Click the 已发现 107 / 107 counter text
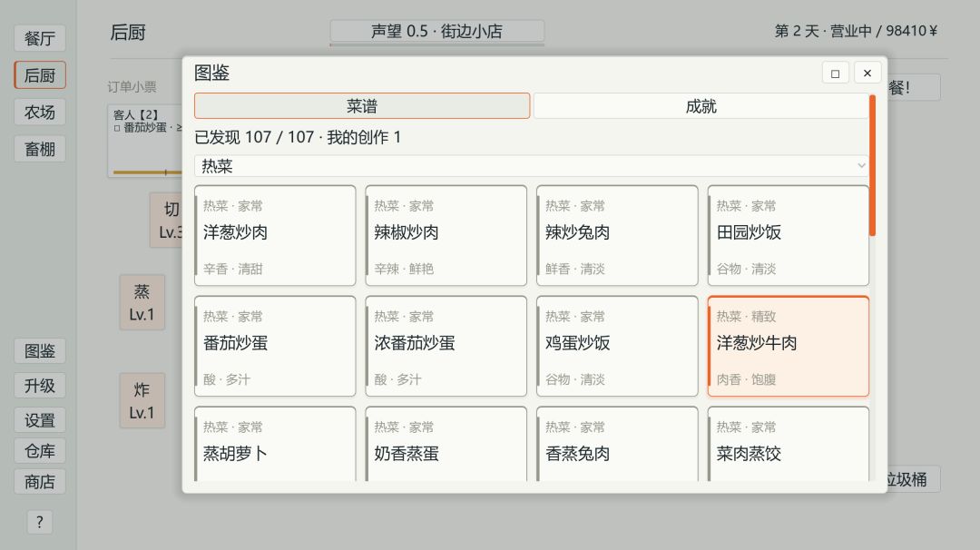 tap(254, 137)
